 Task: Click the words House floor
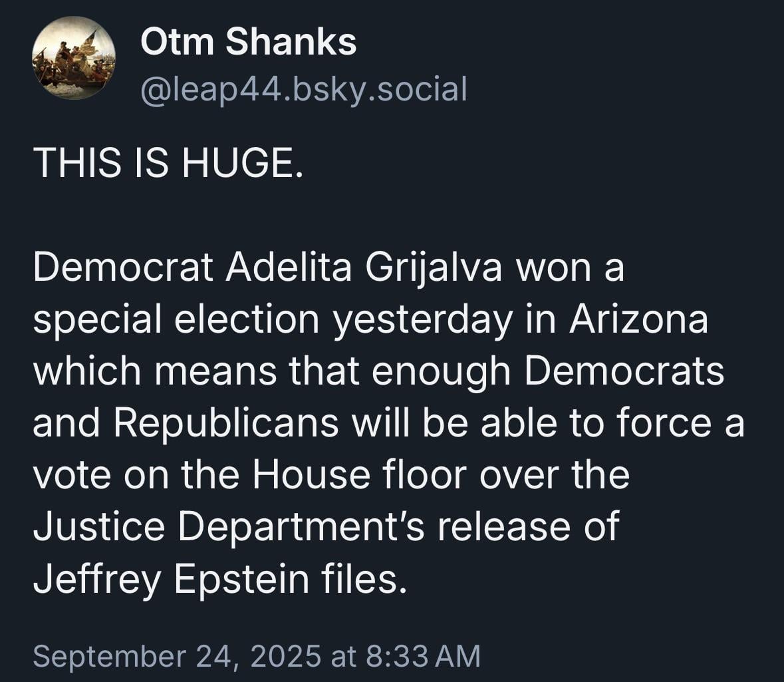click(x=358, y=474)
